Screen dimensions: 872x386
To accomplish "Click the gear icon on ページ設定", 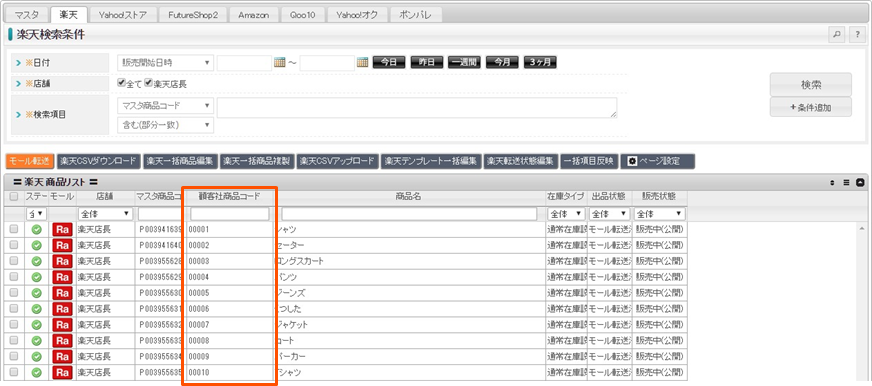I will [632, 161].
